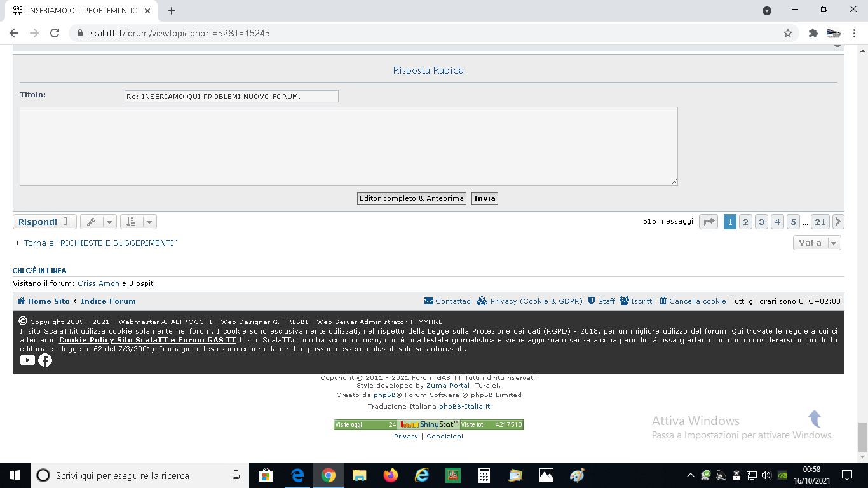
Task: Open Chrome extensions puzzle icon
Action: (x=813, y=33)
